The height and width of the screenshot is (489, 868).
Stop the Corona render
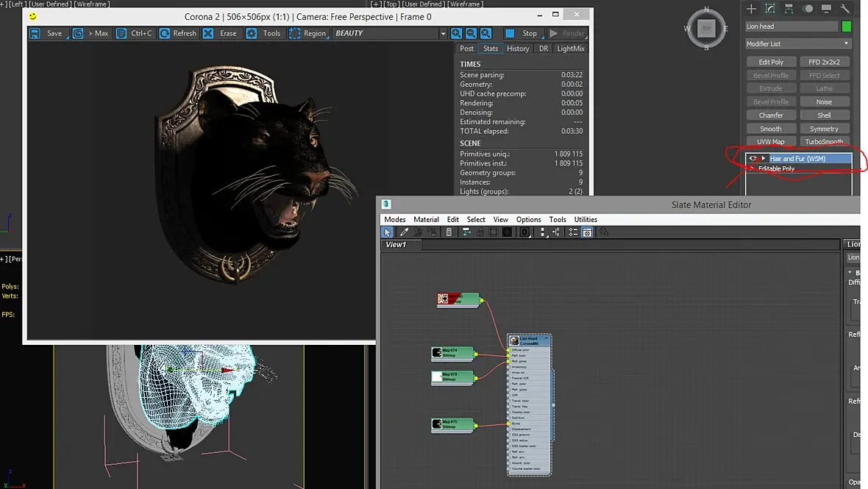pos(522,33)
